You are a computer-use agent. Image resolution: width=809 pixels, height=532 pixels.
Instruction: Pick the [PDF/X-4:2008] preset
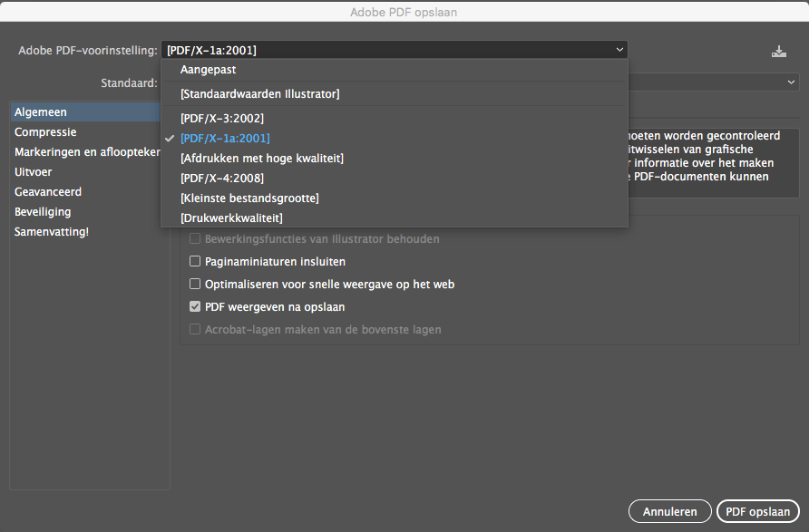pos(395,178)
